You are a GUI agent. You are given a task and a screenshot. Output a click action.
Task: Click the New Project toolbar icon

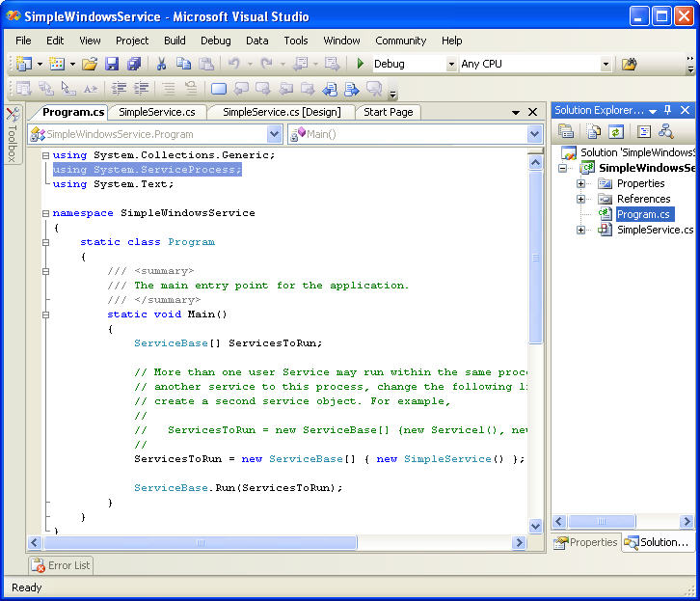pos(24,64)
